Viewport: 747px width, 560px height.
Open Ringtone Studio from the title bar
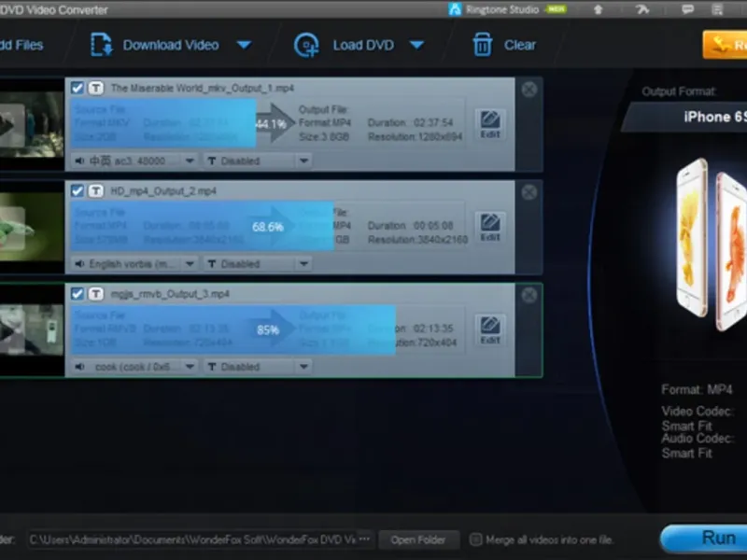pos(507,9)
